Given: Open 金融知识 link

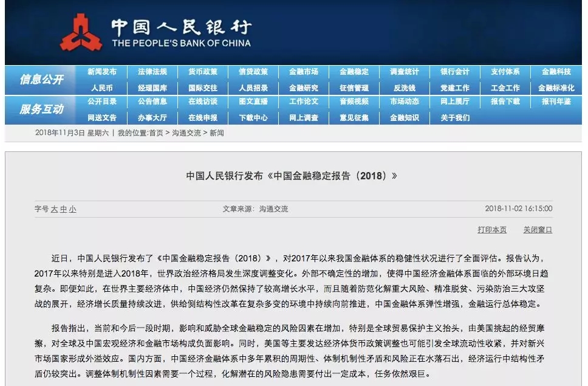Looking at the screenshot, I should click(x=405, y=118).
